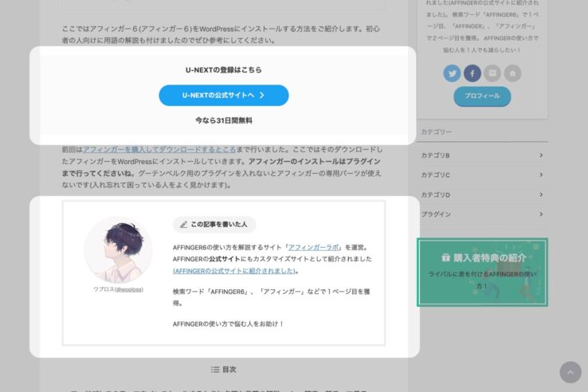Image resolution: width=588 pixels, height=392 pixels.
Task: Click the gift icon in 購入者特典の紹介 banner
Action: [x=445, y=257]
